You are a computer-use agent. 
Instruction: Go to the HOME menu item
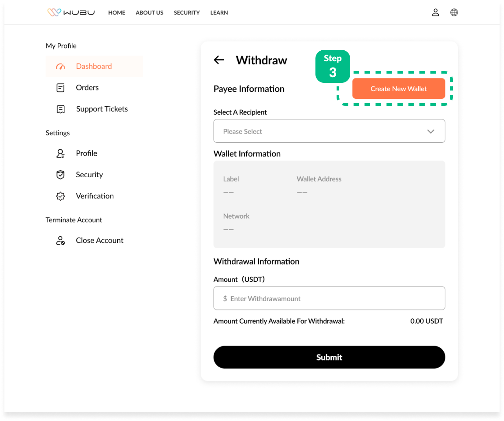tap(117, 13)
